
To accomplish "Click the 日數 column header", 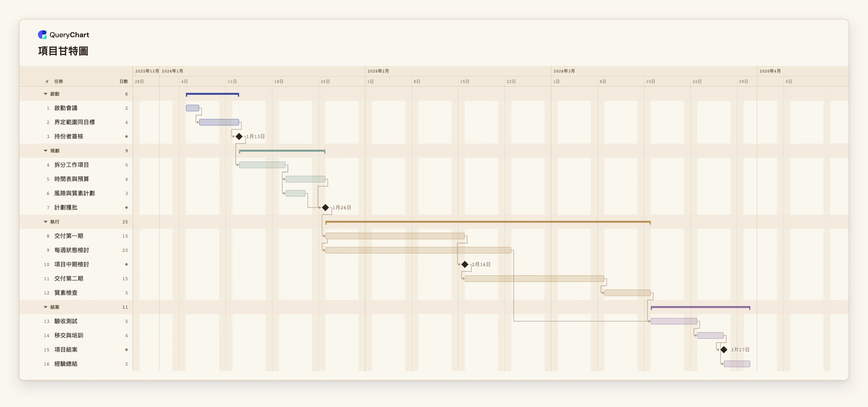I will 124,81.
